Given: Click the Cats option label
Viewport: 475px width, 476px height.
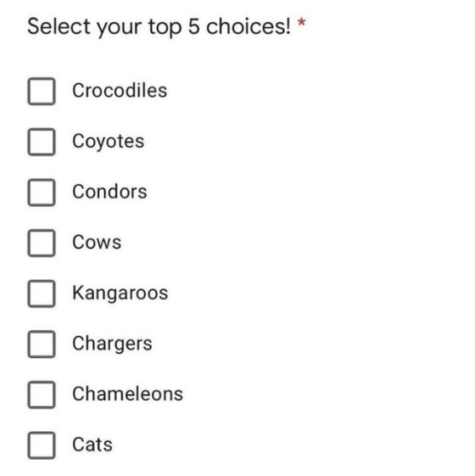Looking at the screenshot, I should coord(92,445).
